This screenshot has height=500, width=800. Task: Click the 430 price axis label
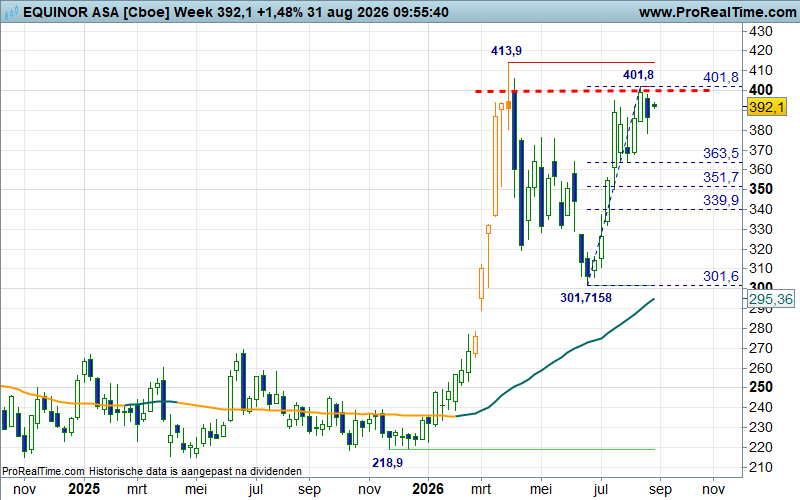pos(761,31)
